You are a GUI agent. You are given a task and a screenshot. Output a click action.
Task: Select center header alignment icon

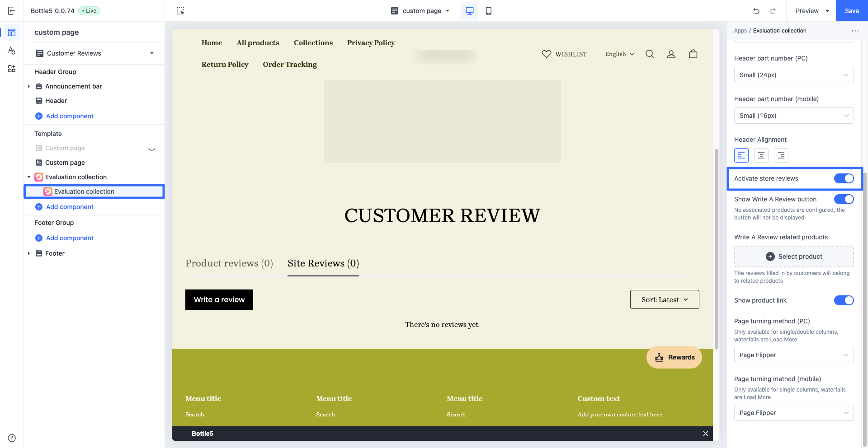(x=761, y=155)
